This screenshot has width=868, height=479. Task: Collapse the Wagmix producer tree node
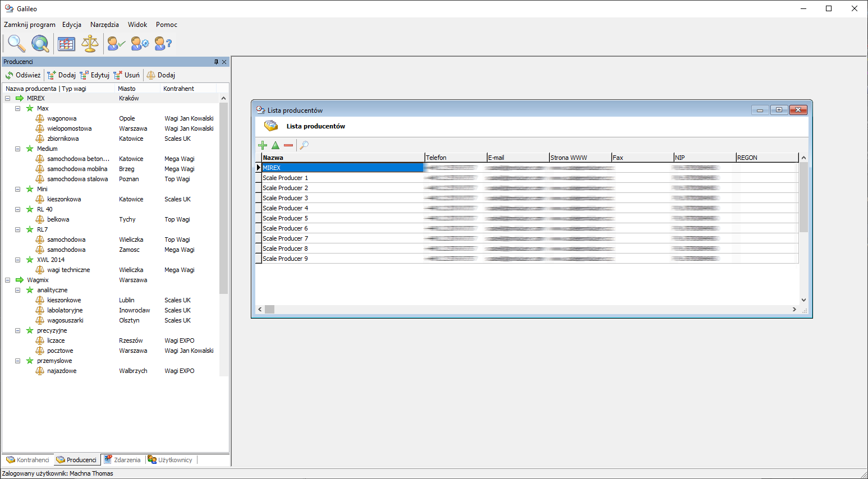(x=8, y=280)
